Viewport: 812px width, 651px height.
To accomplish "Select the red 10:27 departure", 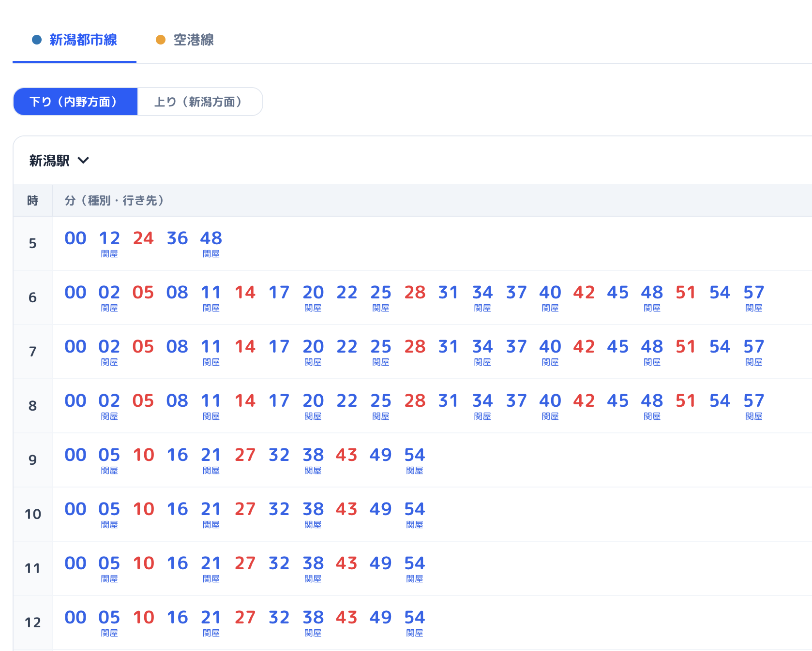I will (x=245, y=509).
